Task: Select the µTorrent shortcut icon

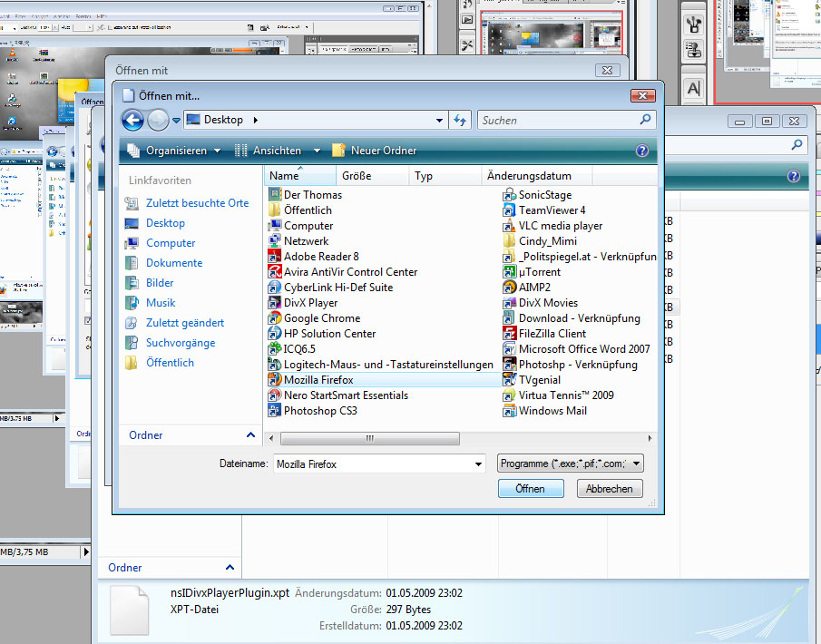Action: point(509,272)
